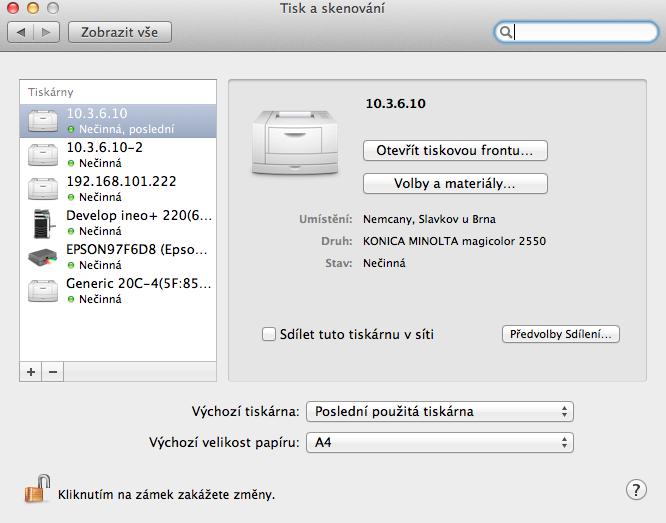The width and height of the screenshot is (666, 523).
Task: Click the 10.3.6.10 heading in detail pane
Action: click(395, 104)
